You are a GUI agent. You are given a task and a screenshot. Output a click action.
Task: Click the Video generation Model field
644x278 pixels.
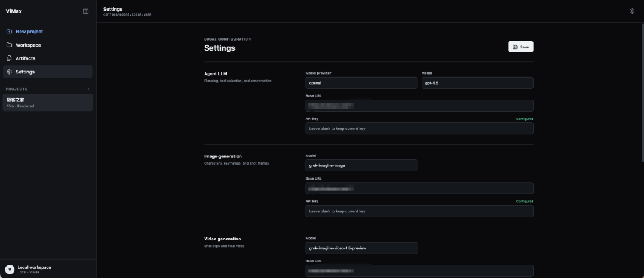361,248
